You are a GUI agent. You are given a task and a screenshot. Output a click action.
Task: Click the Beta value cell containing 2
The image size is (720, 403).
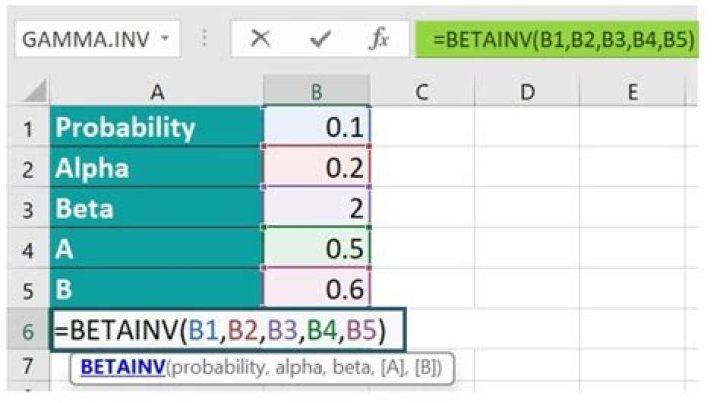click(x=316, y=210)
